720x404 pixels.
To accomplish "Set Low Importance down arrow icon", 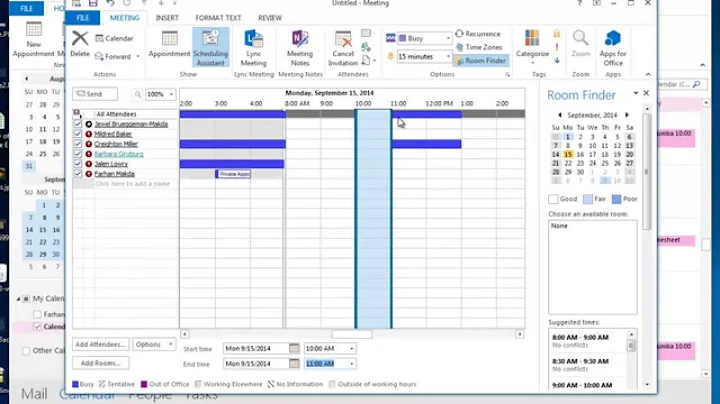I will pyautogui.click(x=557, y=60).
